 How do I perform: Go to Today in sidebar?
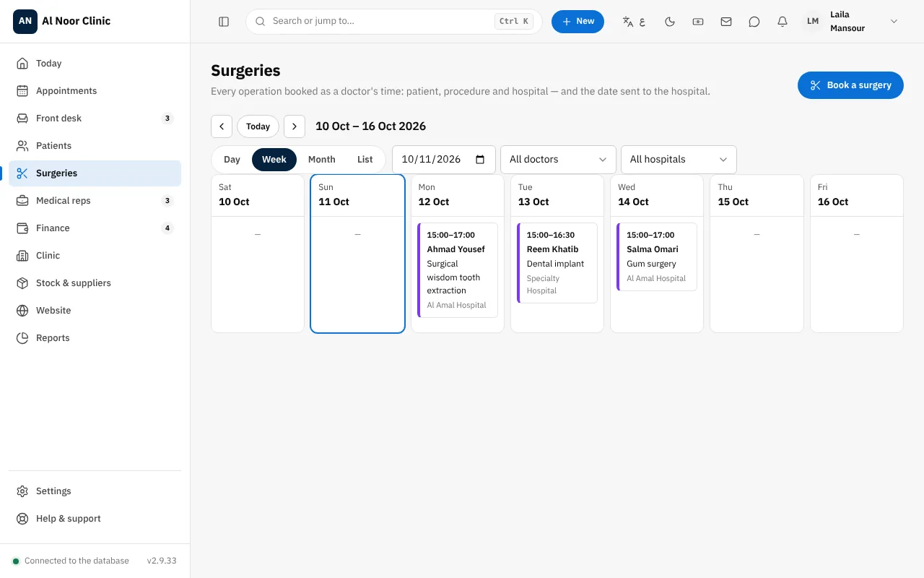point(95,64)
